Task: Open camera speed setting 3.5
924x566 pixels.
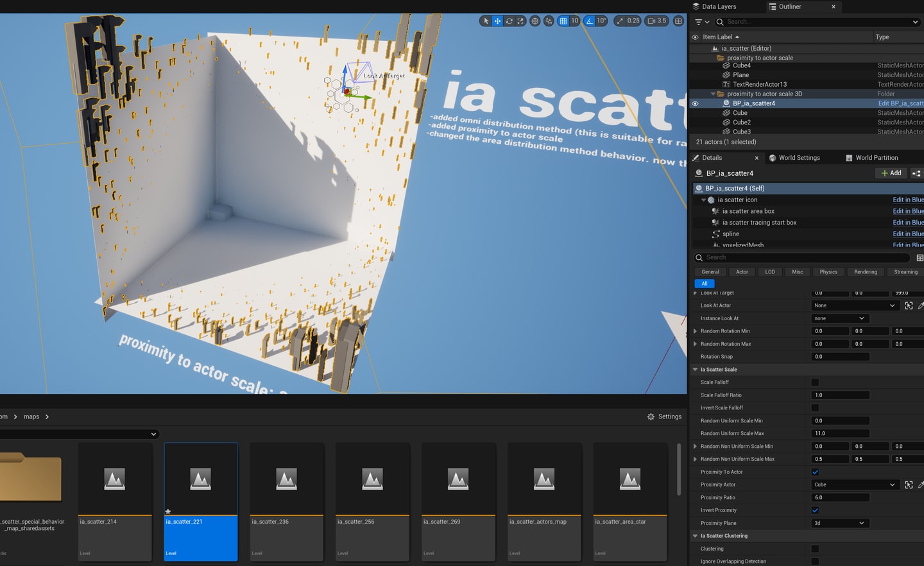Action: [x=656, y=21]
